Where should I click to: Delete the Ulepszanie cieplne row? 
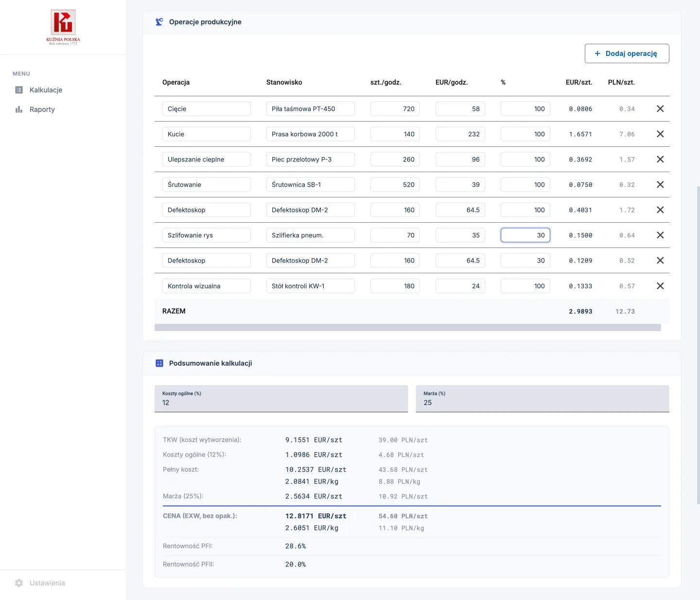(660, 159)
